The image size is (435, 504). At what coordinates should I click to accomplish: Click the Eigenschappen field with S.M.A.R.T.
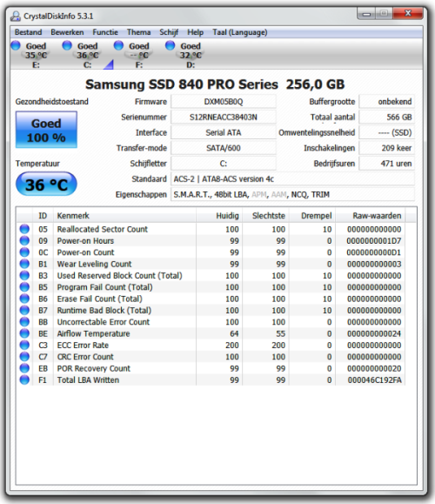[x=292, y=194]
